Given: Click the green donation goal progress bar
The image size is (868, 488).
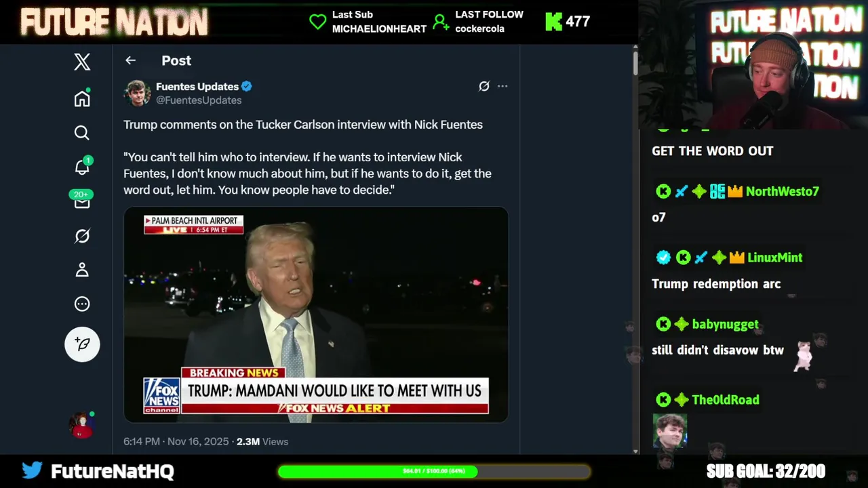Looking at the screenshot, I should click(x=434, y=471).
